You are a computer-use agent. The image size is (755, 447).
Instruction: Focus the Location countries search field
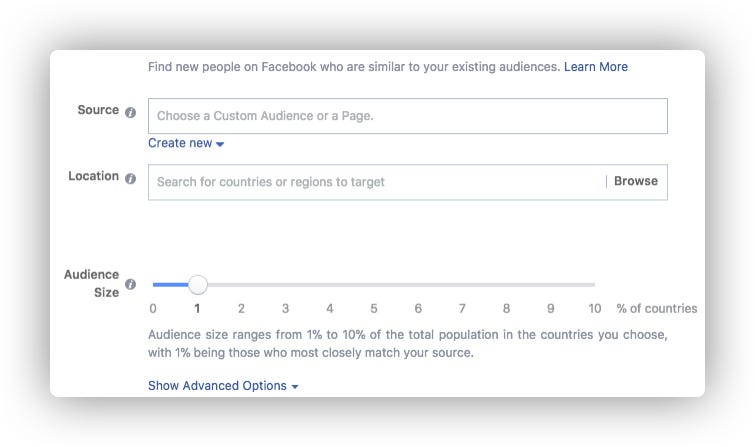pyautogui.click(x=377, y=182)
